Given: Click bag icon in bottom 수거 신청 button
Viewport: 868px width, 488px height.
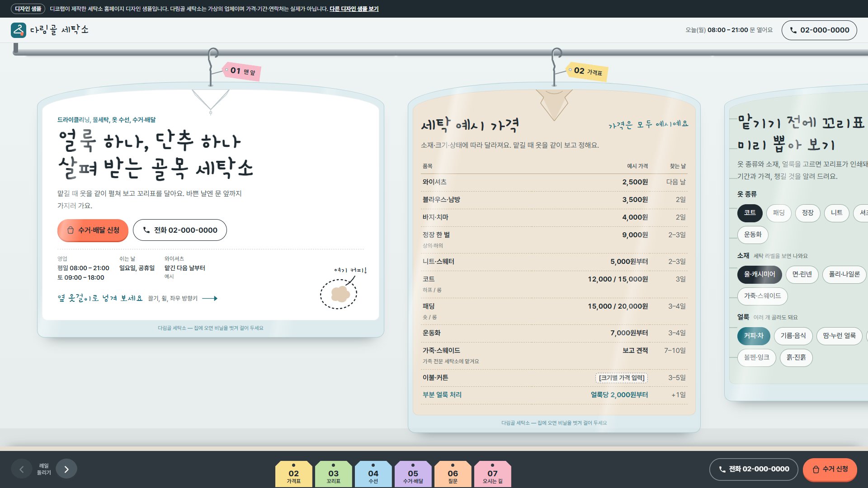Looking at the screenshot, I should pos(816,469).
